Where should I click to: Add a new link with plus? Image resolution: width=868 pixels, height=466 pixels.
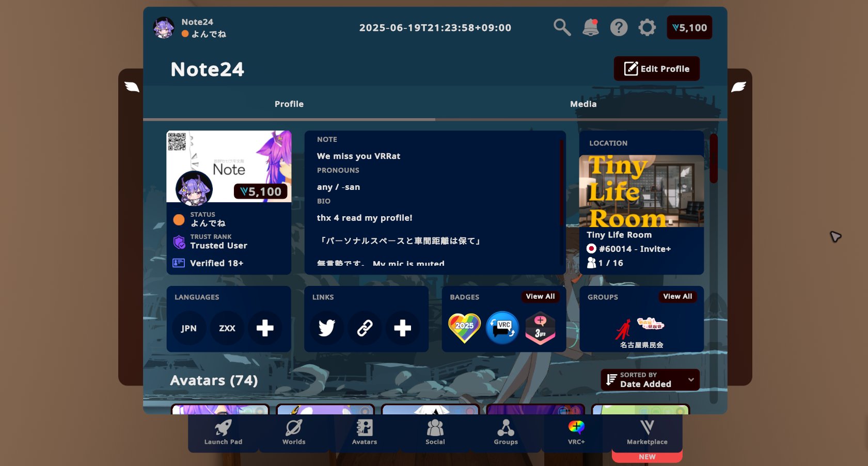click(403, 328)
